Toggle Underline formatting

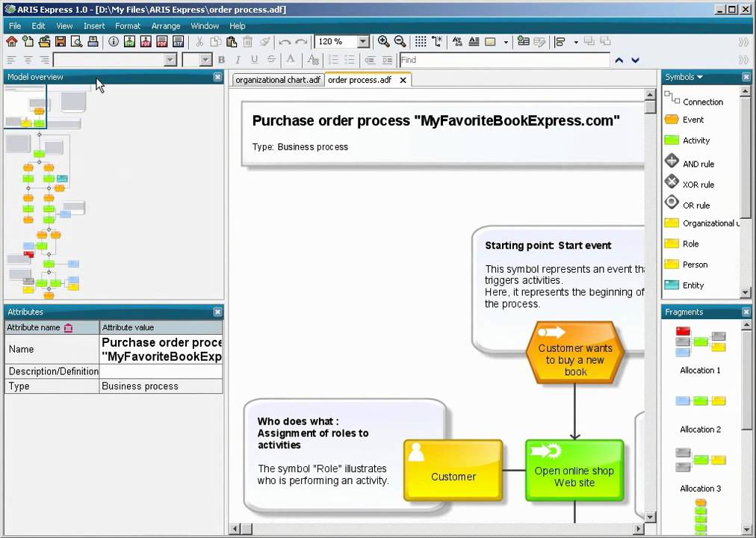(255, 60)
